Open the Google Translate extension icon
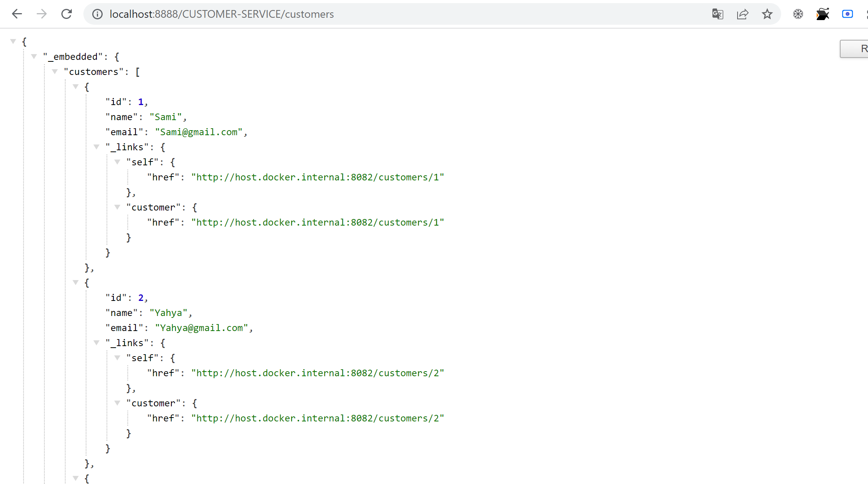Viewport: 868px width, 484px height. [717, 14]
